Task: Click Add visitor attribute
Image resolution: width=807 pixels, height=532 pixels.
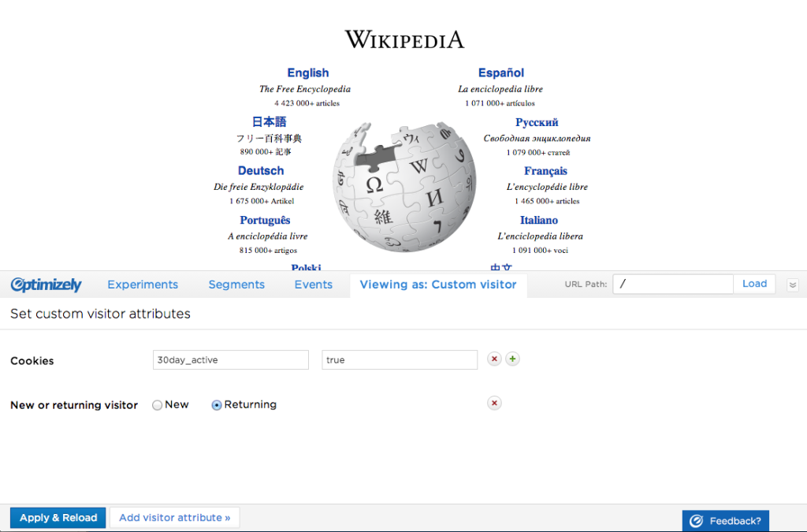Action: [x=174, y=517]
